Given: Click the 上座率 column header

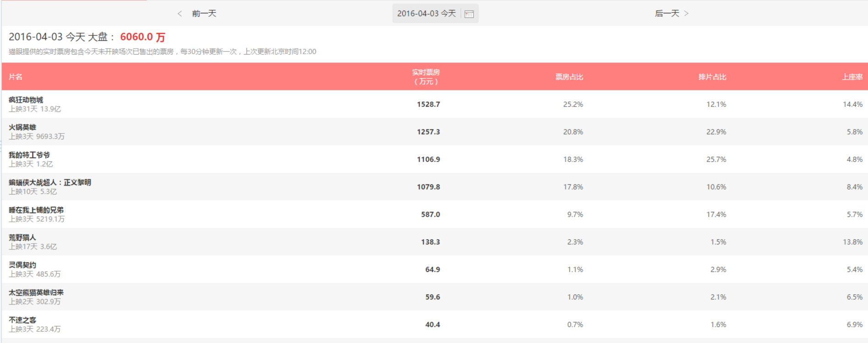Looking at the screenshot, I should coord(852,77).
